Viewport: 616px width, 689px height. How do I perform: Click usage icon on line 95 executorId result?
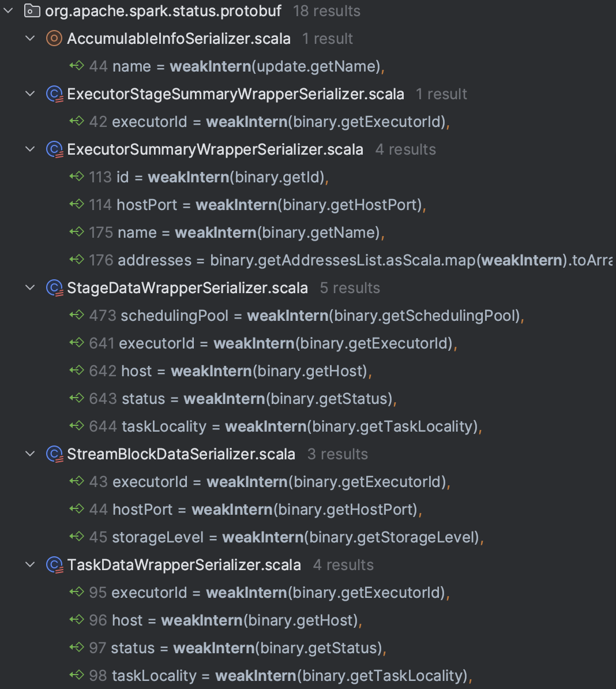click(x=76, y=591)
